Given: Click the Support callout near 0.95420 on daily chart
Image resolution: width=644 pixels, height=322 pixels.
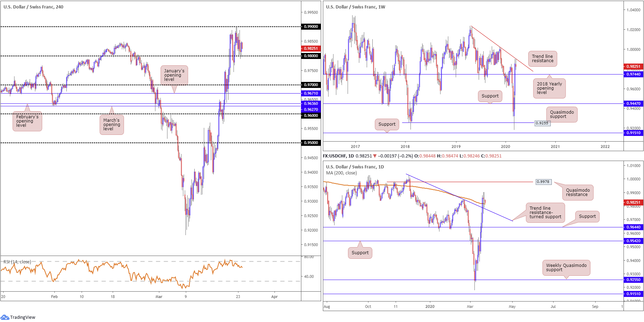Looking at the screenshot, I should click(360, 253).
